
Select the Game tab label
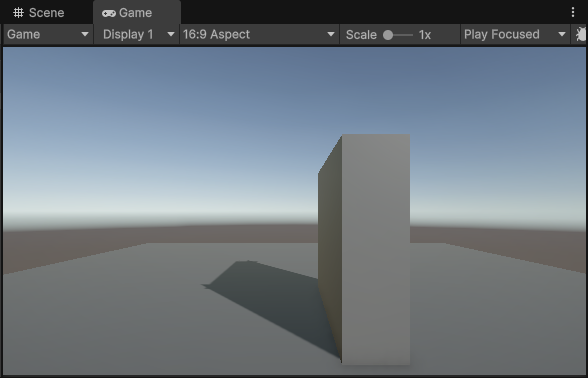tap(135, 13)
